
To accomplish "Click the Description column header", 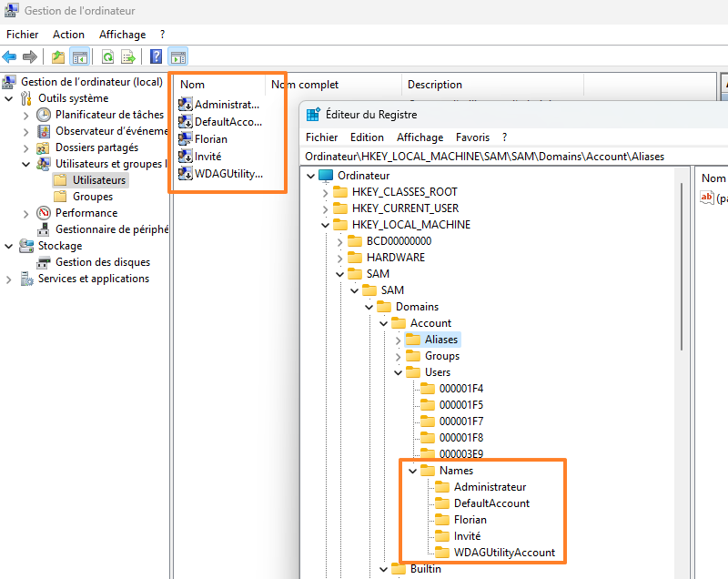I will [x=434, y=85].
